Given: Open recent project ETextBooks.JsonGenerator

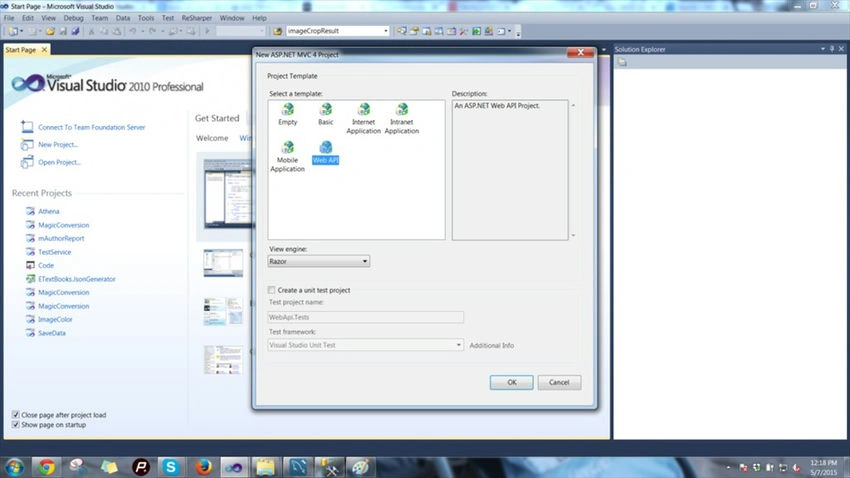Looking at the screenshot, I should tap(76, 279).
